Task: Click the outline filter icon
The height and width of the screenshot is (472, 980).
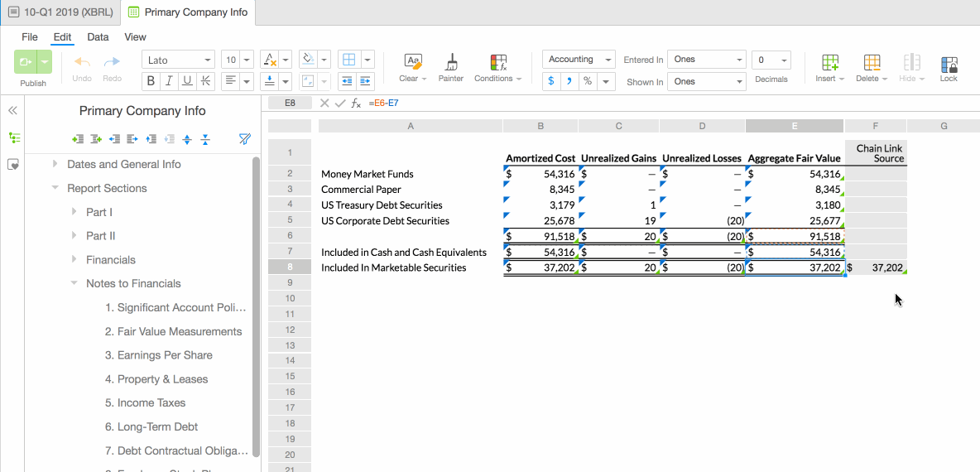Action: 244,139
